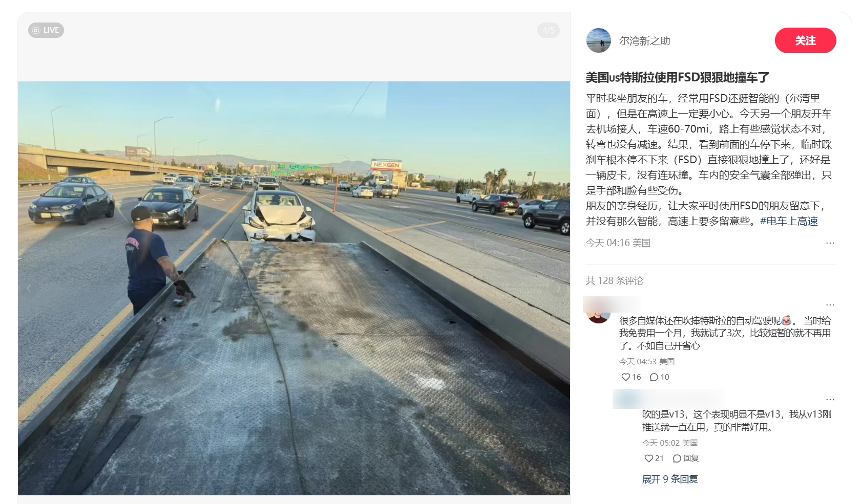Open 尔湾新之助 username profile link
This screenshot has width=862, height=504.
coord(644,41)
